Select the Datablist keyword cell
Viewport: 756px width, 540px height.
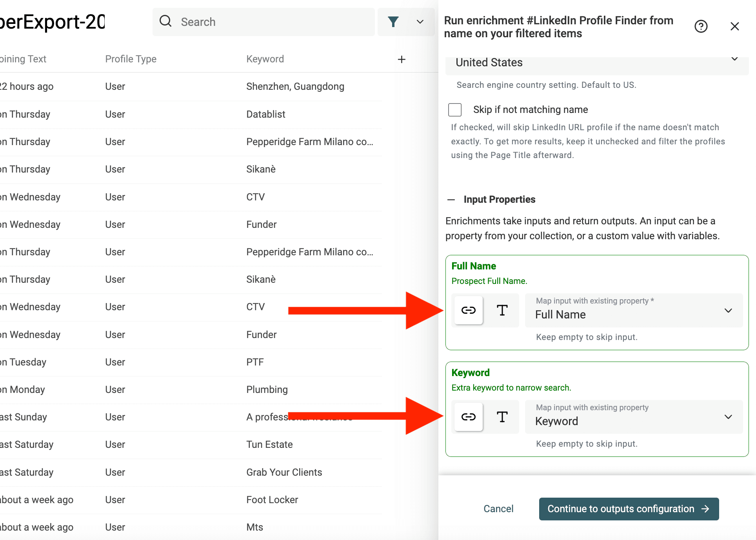pos(266,114)
